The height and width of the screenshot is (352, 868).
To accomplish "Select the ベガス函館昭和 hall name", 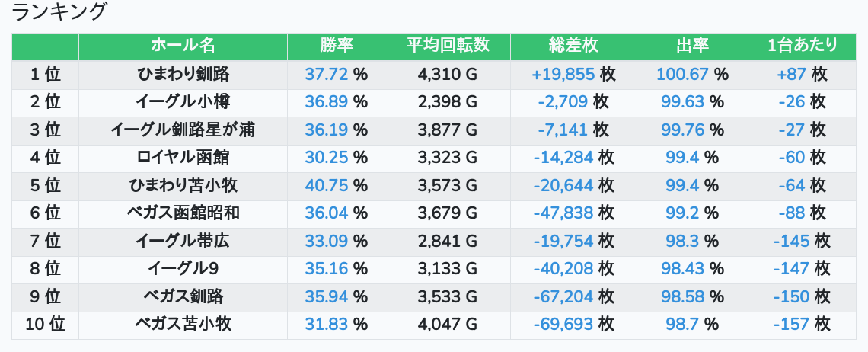I will click(183, 213).
